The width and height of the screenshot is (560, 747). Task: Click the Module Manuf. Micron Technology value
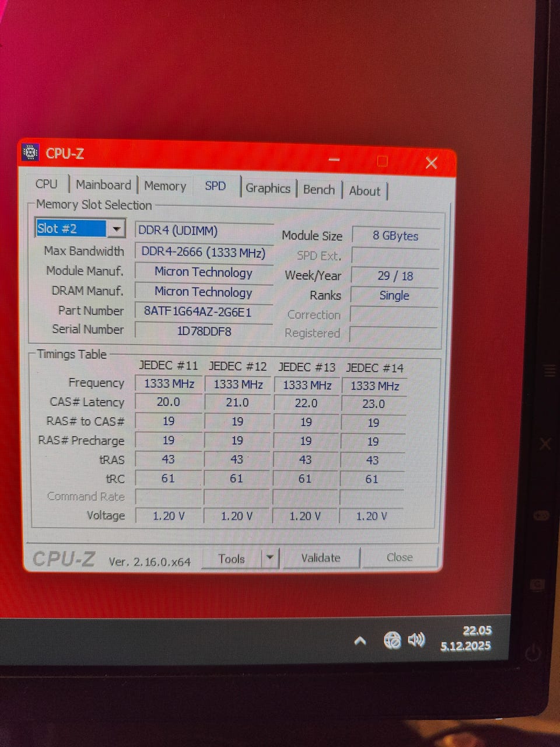(x=204, y=273)
